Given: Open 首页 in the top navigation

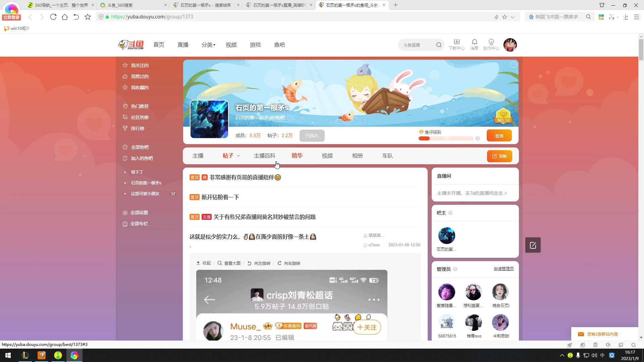Looking at the screenshot, I should (x=159, y=45).
